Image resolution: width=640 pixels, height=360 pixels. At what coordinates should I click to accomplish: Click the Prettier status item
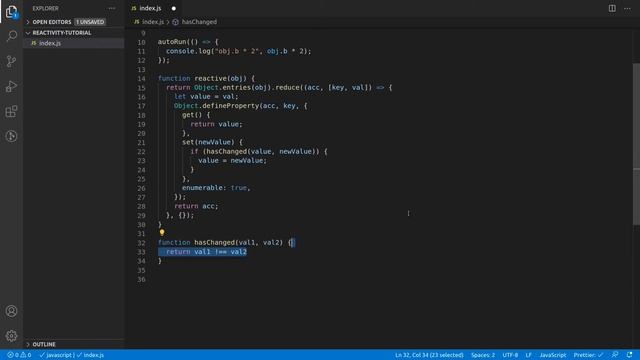pyautogui.click(x=588, y=355)
